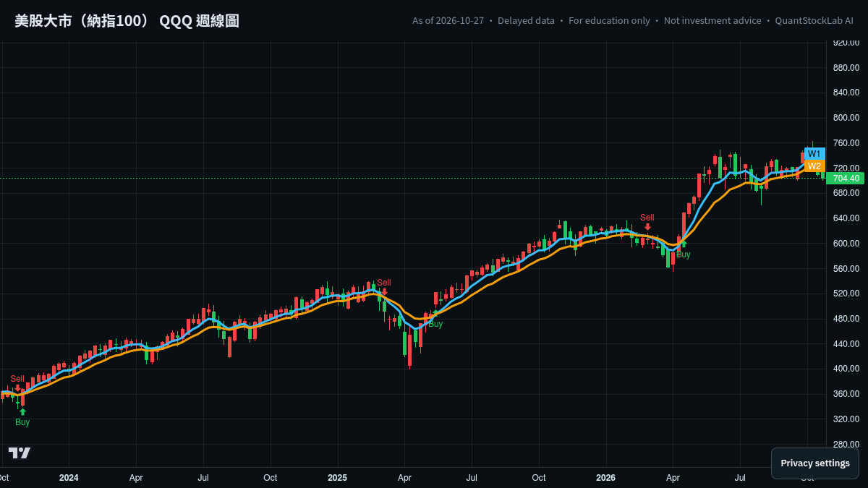Click the orange W2 line label

pos(814,166)
